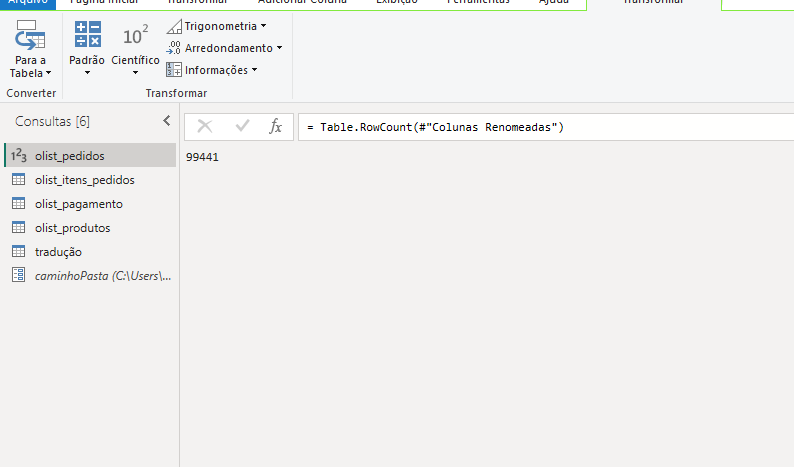Click the Para a Tabela convert icon
Viewport: 794px width, 467px height.
pos(29,35)
